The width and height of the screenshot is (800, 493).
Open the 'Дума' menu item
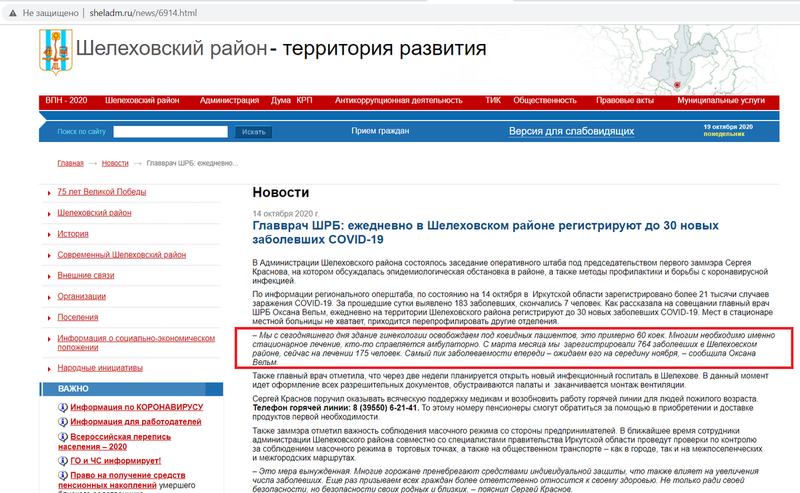281,101
